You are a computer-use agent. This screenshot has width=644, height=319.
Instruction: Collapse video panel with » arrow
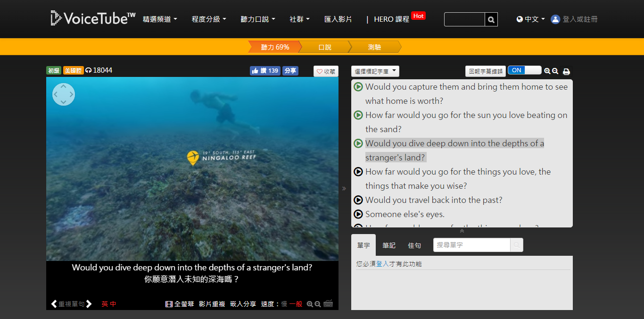(x=344, y=189)
